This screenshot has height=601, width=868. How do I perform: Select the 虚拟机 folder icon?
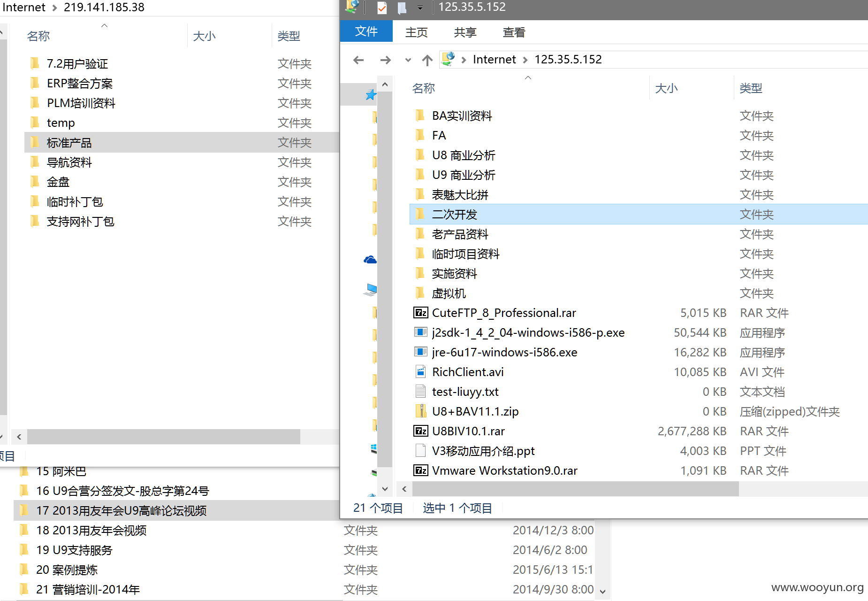(420, 293)
